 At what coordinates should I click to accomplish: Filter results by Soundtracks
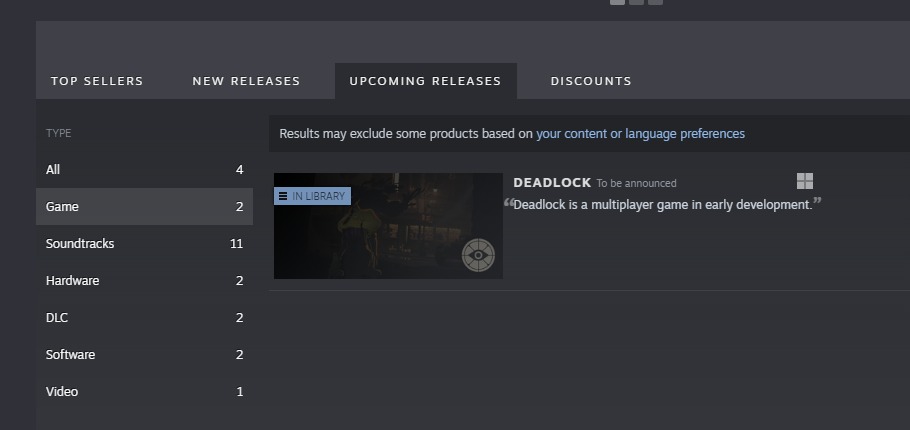(144, 244)
